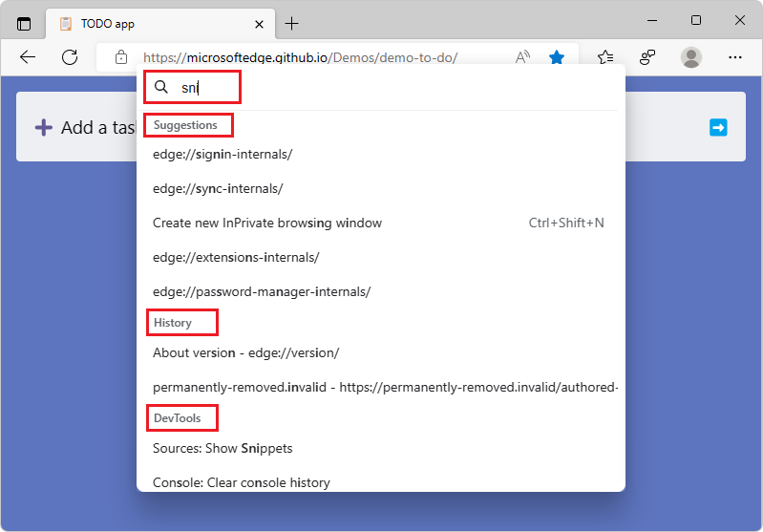Open the profile avatar icon
The width and height of the screenshot is (763, 532).
691,57
